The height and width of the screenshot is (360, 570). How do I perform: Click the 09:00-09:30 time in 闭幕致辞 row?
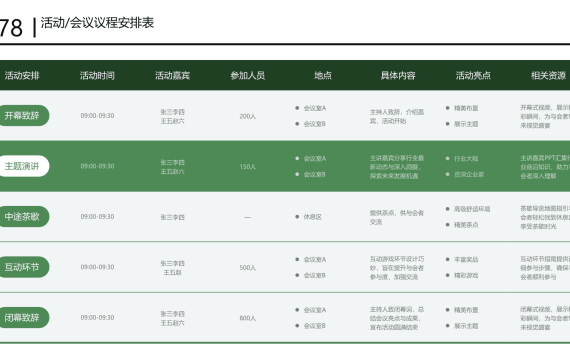pos(97,318)
